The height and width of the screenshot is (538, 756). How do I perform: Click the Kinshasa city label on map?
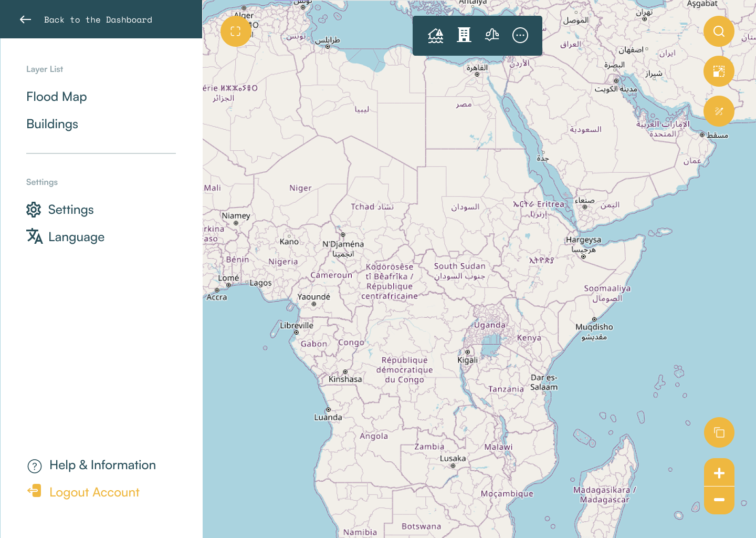(345, 379)
